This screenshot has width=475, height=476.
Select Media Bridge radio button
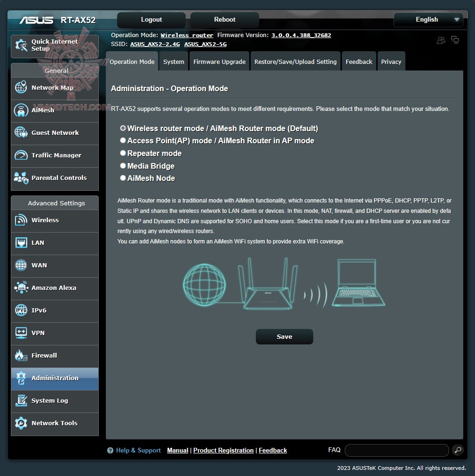point(123,166)
